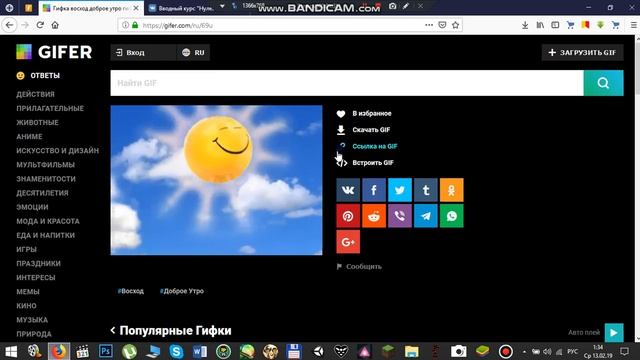This screenshot has width=640, height=360.
Task: Click the sunny smiley GIF image
Action: tap(216, 180)
